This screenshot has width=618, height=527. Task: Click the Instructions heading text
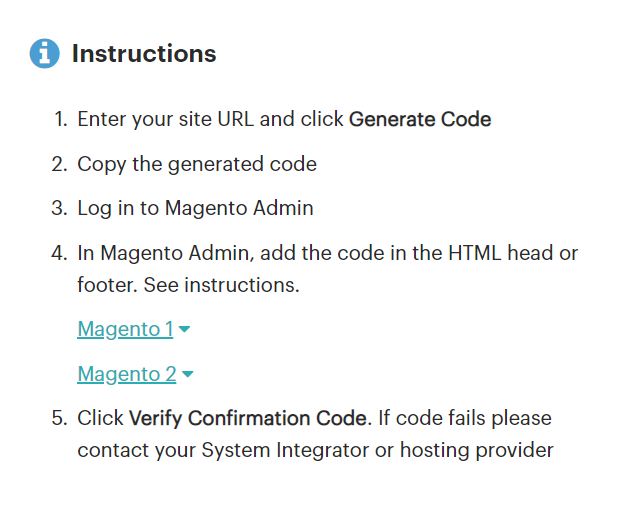tap(144, 54)
